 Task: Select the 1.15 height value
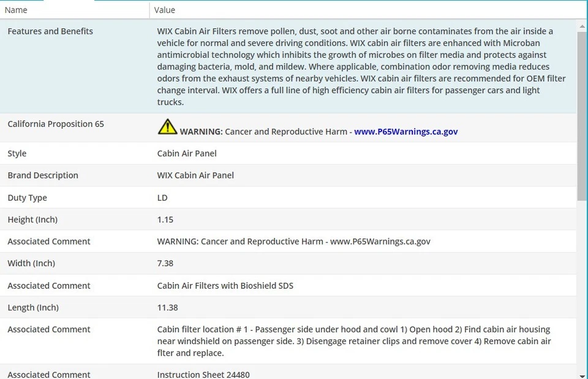tap(165, 220)
